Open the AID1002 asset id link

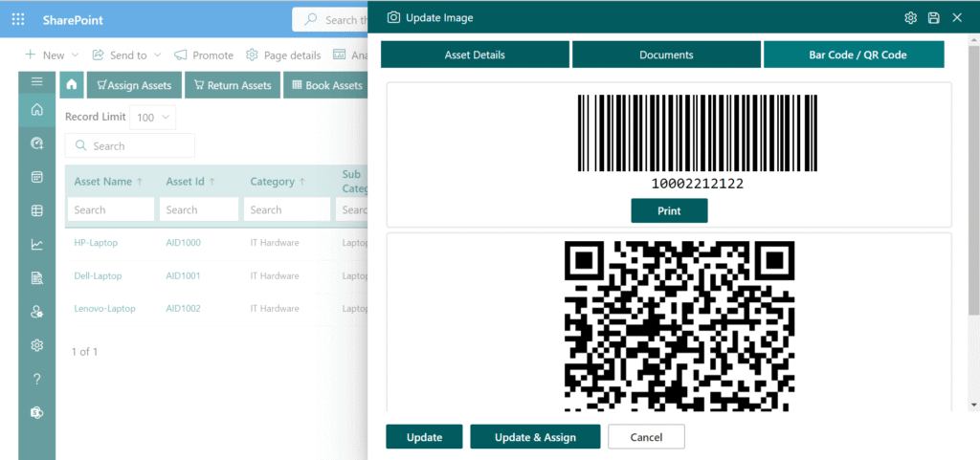tap(183, 308)
